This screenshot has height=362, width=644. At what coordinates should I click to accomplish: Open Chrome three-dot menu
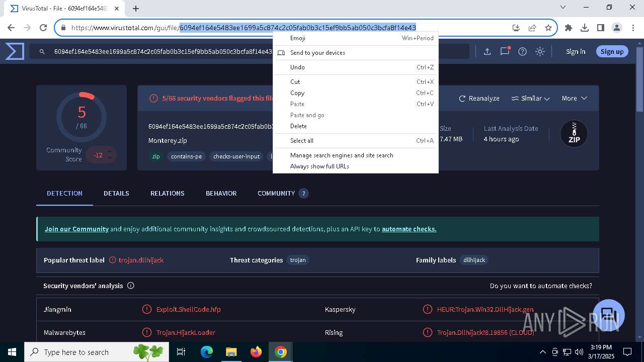[633, 28]
